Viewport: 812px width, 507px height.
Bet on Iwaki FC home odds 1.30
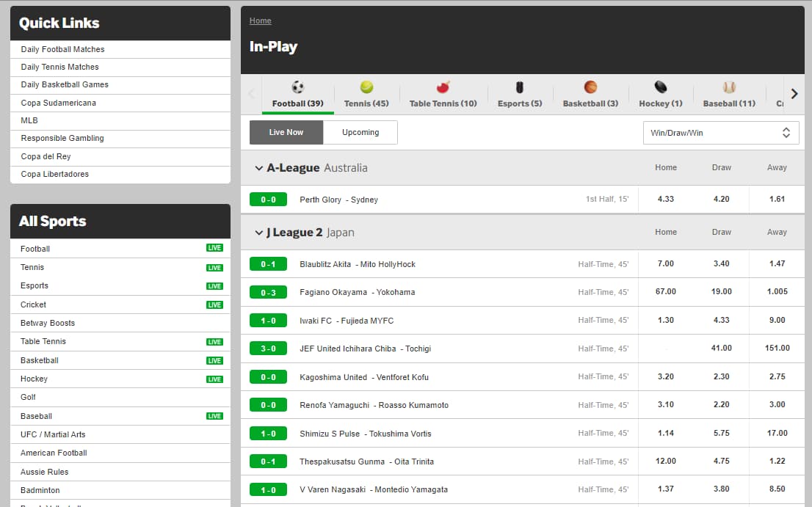pos(666,320)
